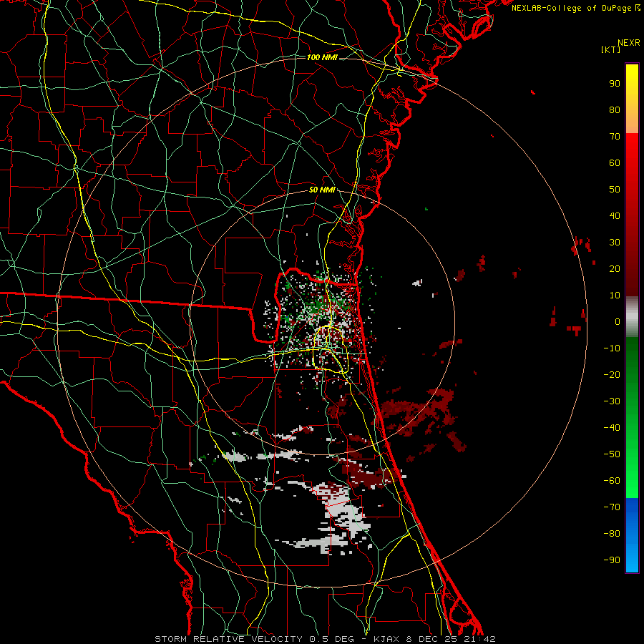Click the -60 scale label
This screenshot has height=644, width=644.
coord(612,481)
